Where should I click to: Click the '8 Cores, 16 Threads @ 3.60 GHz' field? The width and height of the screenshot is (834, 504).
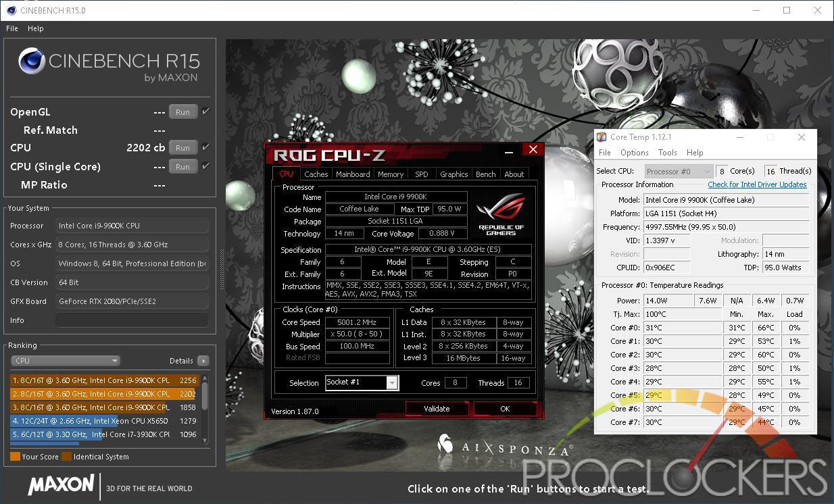click(x=132, y=245)
